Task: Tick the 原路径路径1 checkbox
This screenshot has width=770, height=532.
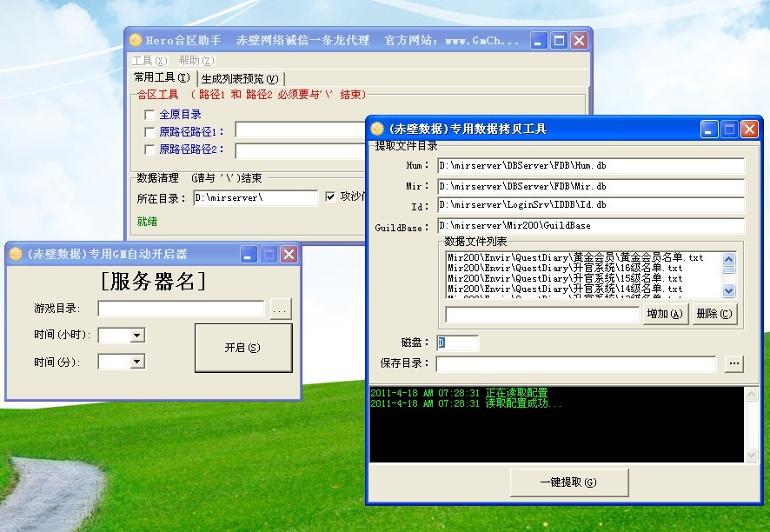Action: pos(149,132)
